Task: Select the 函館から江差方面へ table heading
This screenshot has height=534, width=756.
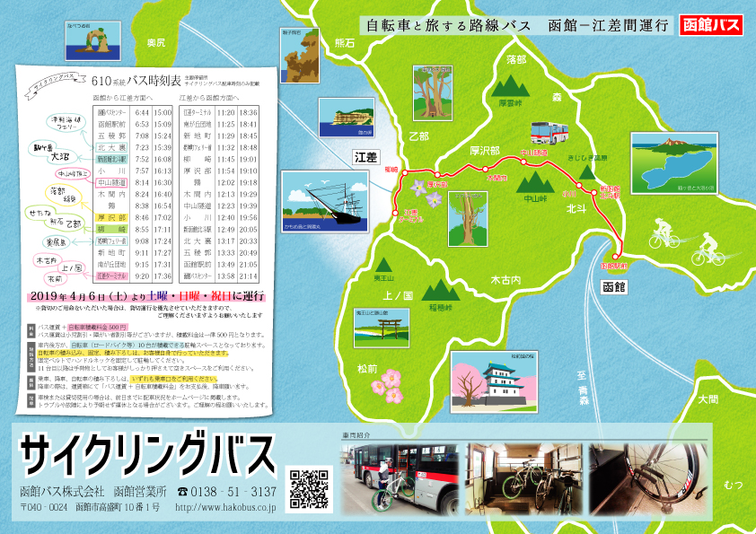Action: pos(122,98)
